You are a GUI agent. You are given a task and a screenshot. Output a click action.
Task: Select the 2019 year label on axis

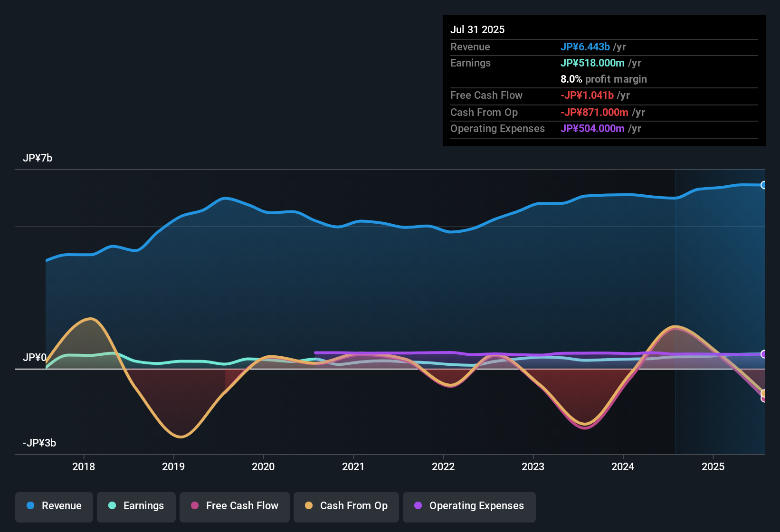(174, 467)
